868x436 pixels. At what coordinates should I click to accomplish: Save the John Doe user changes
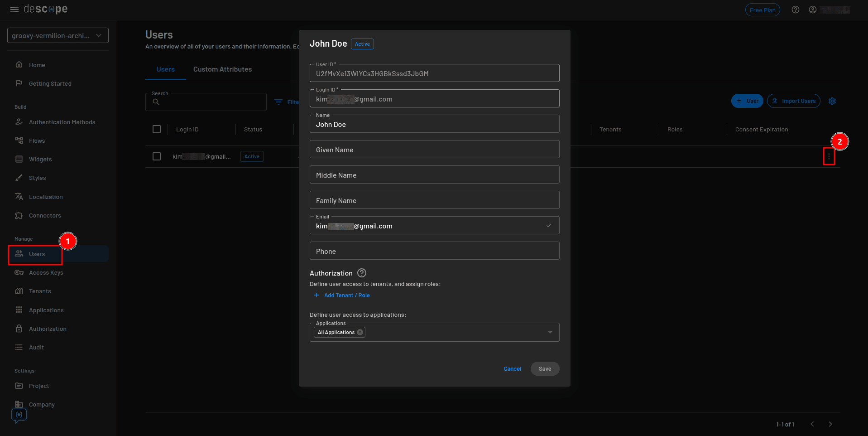pyautogui.click(x=545, y=368)
